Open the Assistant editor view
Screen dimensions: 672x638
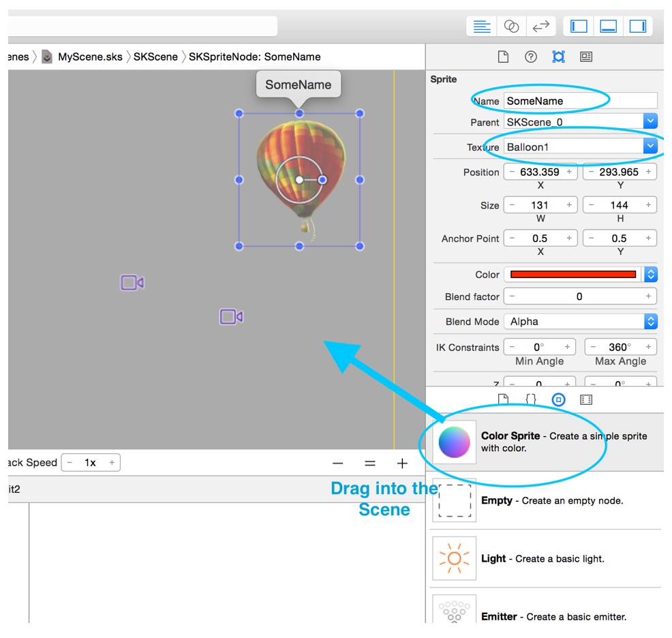click(x=511, y=27)
